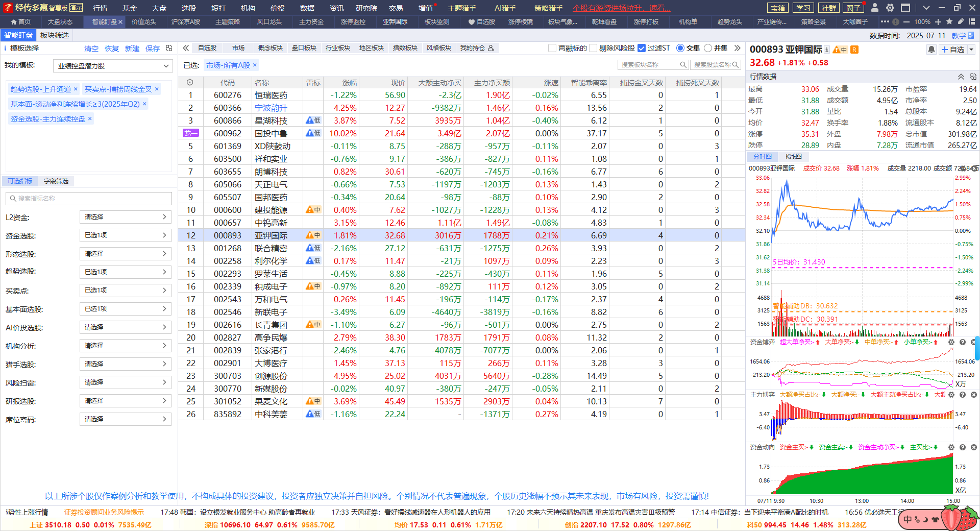Click the right double-arrow icon after 并集

(x=737, y=48)
